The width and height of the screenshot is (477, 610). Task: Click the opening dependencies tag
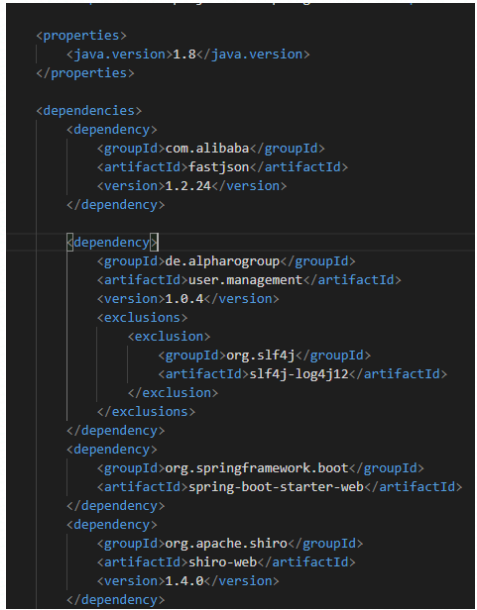(x=89, y=111)
